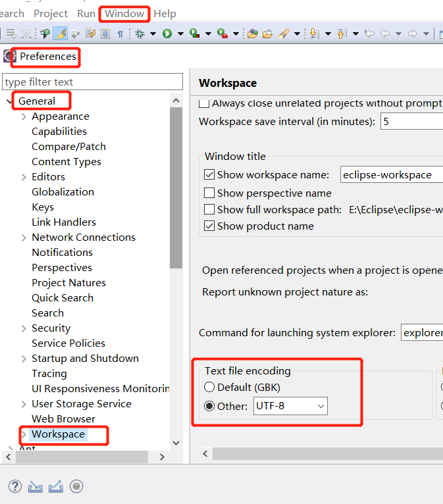This screenshot has width=443, height=504.
Task: Click the Back navigation arrow icon
Action: (x=385, y=34)
